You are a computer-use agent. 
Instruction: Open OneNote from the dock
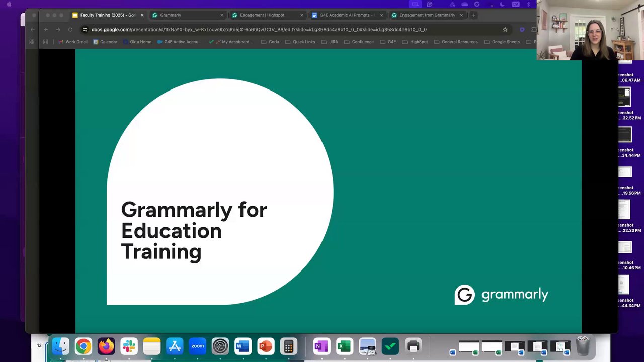tap(321, 346)
